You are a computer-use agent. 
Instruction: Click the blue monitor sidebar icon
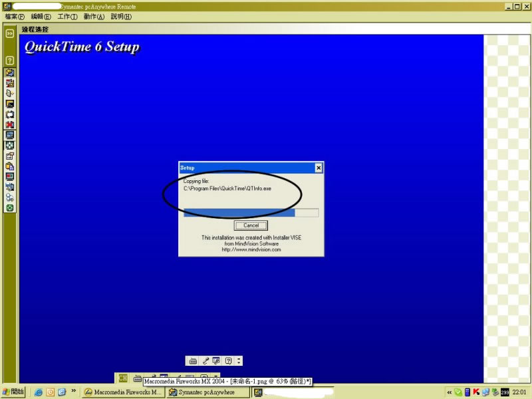tap(10, 135)
